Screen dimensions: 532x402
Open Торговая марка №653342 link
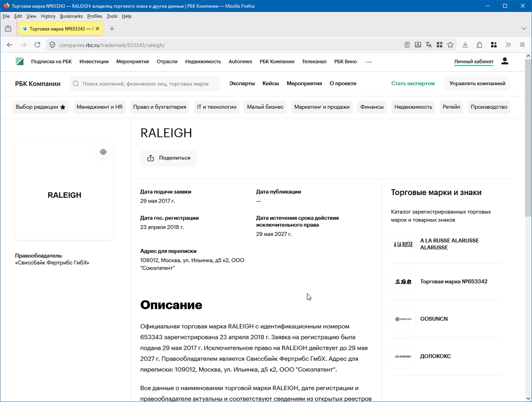454,281
